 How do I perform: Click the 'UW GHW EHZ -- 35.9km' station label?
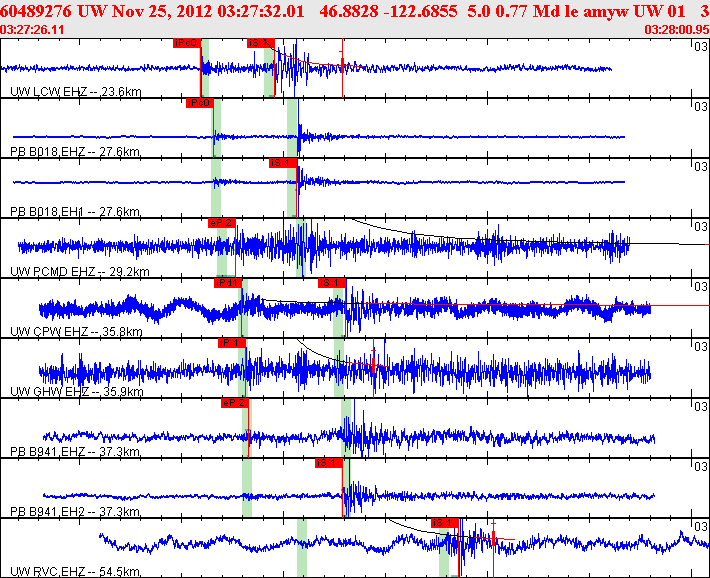pyautogui.click(x=77, y=391)
